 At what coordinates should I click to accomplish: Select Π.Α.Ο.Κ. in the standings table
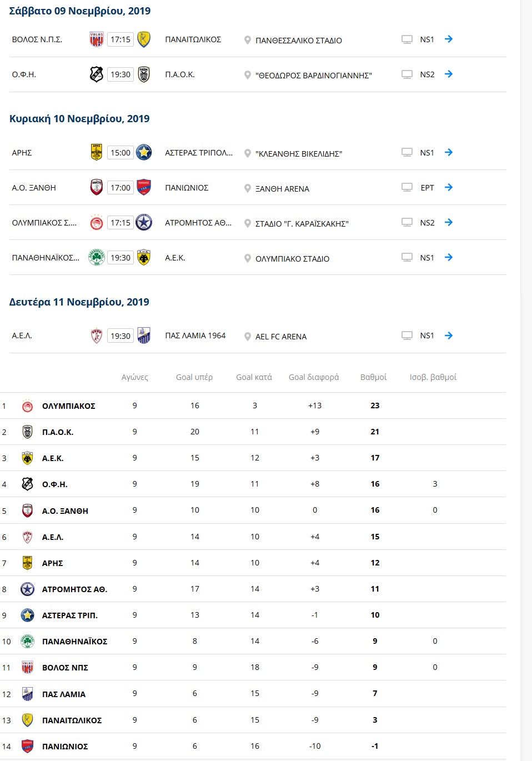58,432
